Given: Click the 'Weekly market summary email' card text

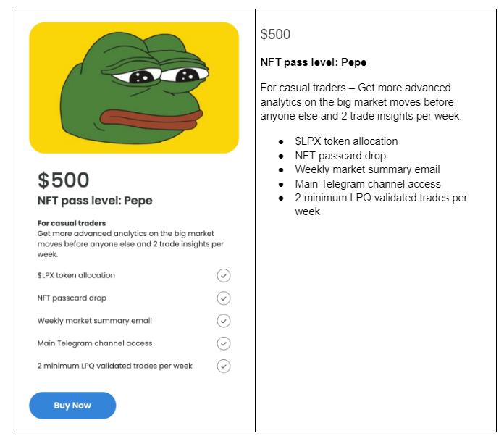Looking at the screenshot, I should point(94,321).
